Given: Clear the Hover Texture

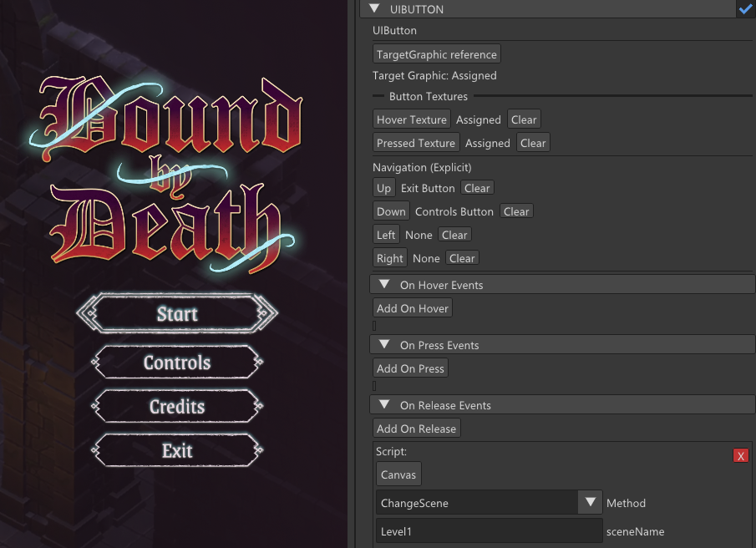Looking at the screenshot, I should tap(524, 119).
